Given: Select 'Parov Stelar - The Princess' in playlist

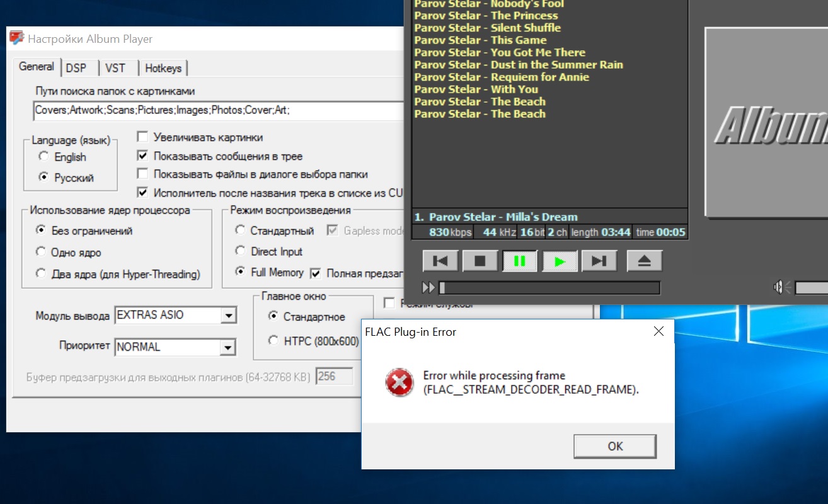Looking at the screenshot, I should 486,16.
